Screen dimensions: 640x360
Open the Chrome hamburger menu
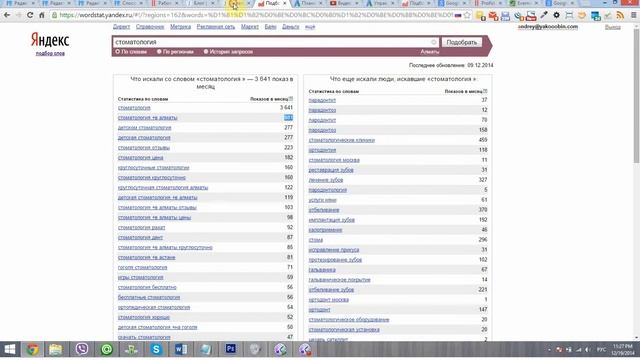[633, 16]
